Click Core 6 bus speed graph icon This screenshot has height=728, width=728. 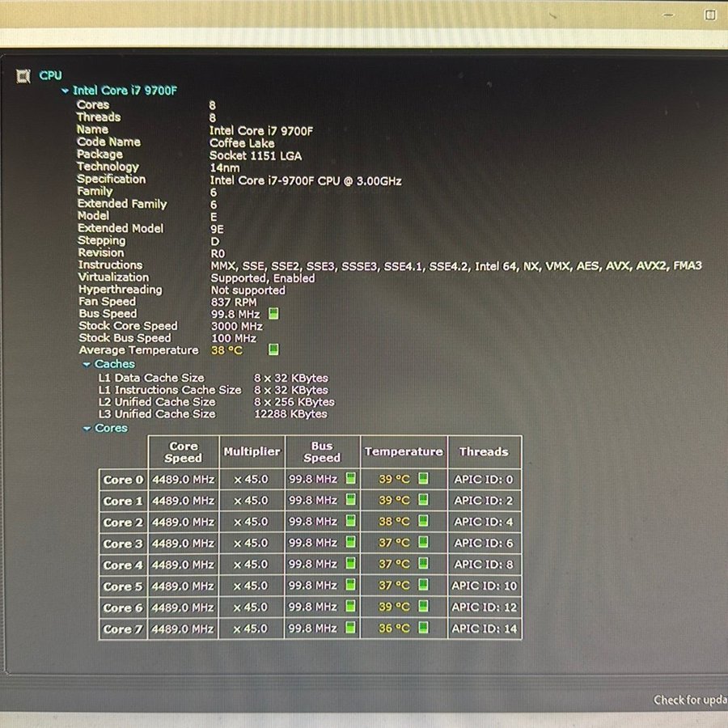pyautogui.click(x=350, y=607)
